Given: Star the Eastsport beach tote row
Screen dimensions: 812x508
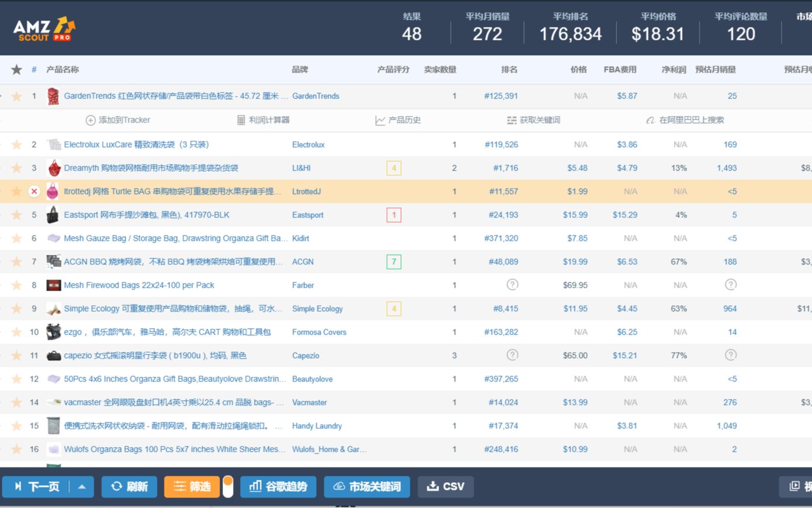Looking at the screenshot, I should click(x=16, y=215).
